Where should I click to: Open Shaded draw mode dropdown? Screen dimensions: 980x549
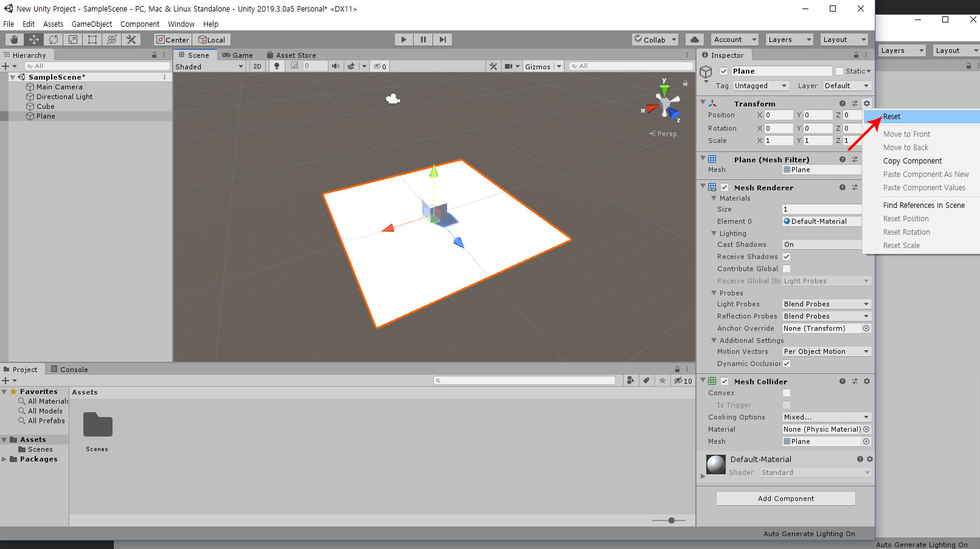click(x=209, y=66)
